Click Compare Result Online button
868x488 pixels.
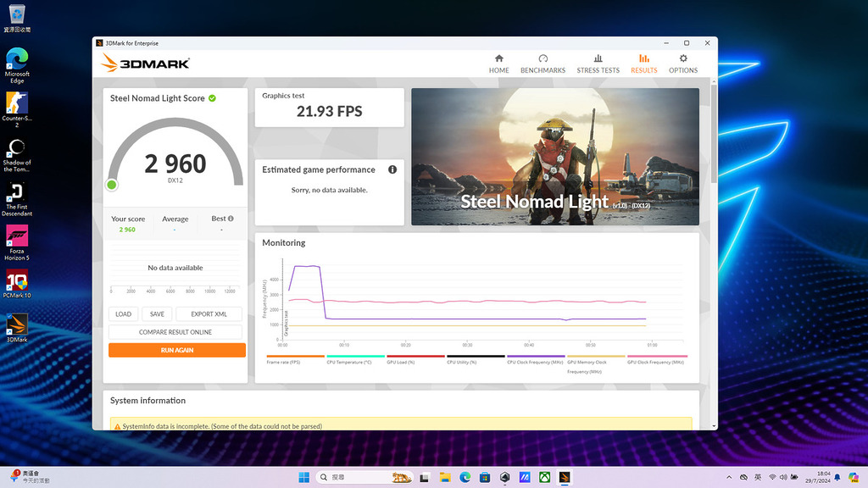pyautogui.click(x=175, y=332)
